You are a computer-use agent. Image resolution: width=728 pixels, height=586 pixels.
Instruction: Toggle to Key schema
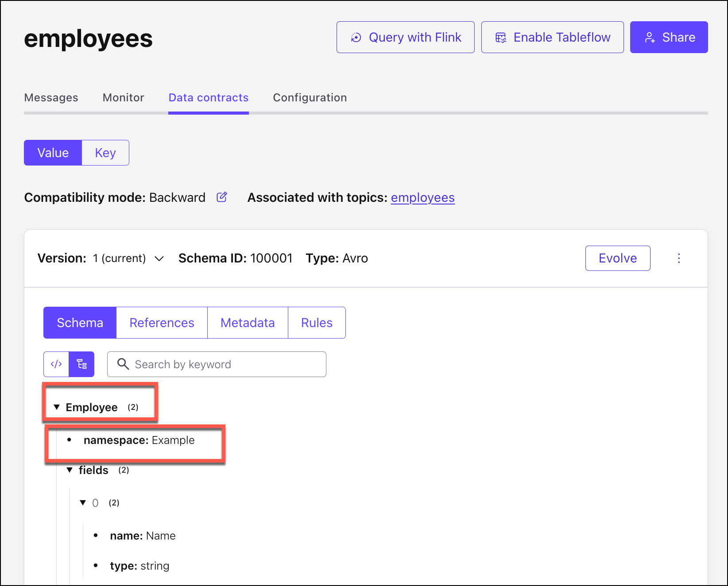[x=105, y=153]
